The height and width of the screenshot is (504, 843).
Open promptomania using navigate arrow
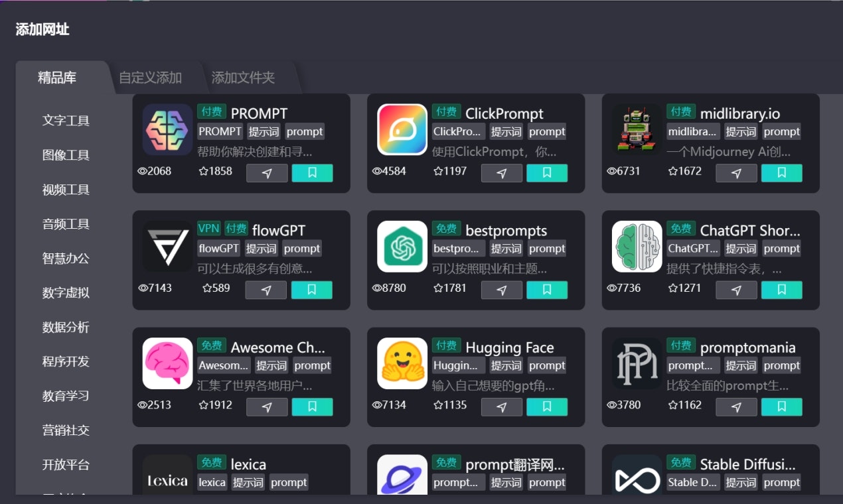[736, 407]
